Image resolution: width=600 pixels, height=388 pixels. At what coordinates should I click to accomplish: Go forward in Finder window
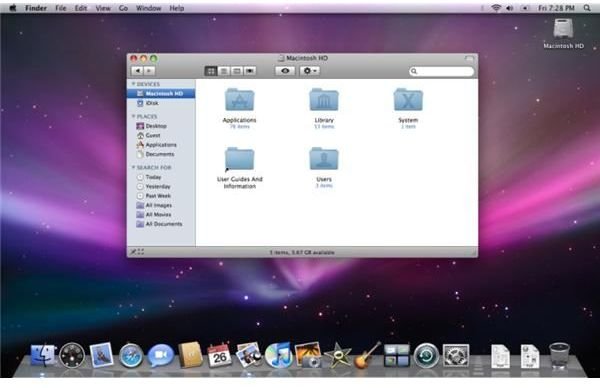149,71
